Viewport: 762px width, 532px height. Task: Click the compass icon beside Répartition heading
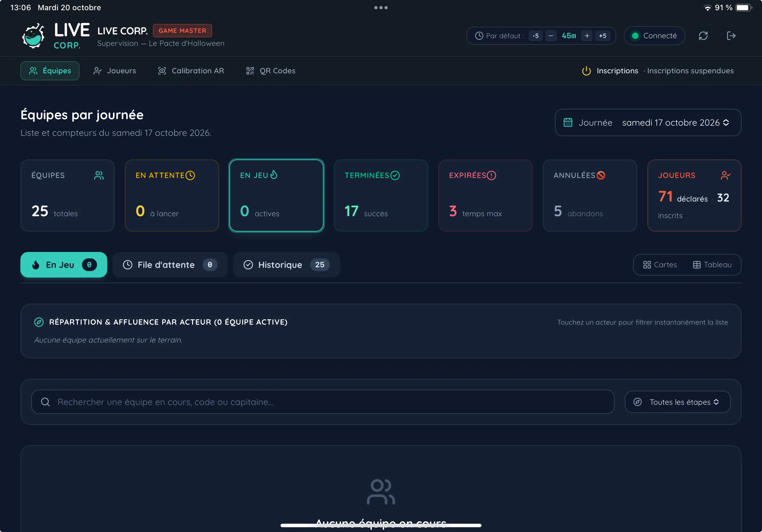(39, 322)
